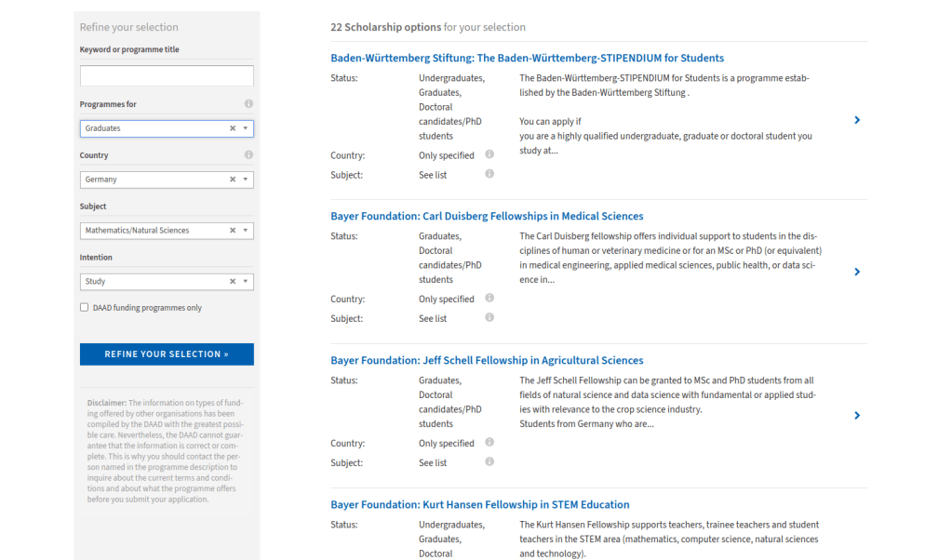Open Baden-Württemberg-STIPENDIUM for Students link
952x560 pixels.
point(527,58)
